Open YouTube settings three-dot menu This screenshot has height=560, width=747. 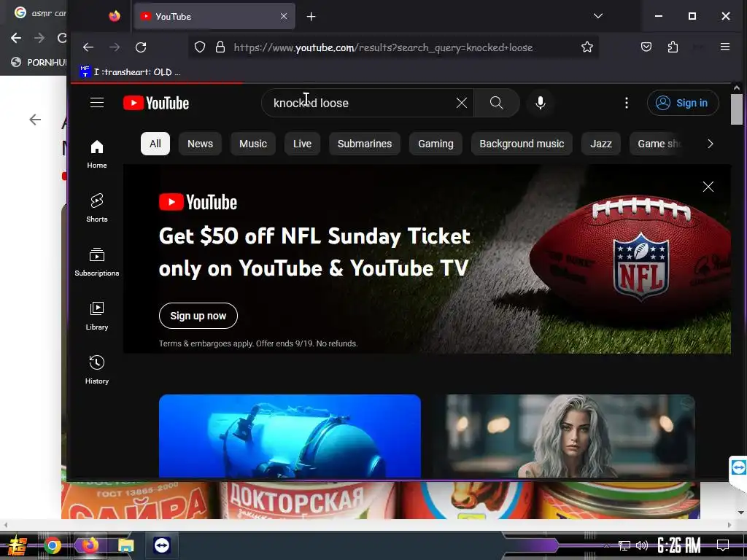point(627,103)
